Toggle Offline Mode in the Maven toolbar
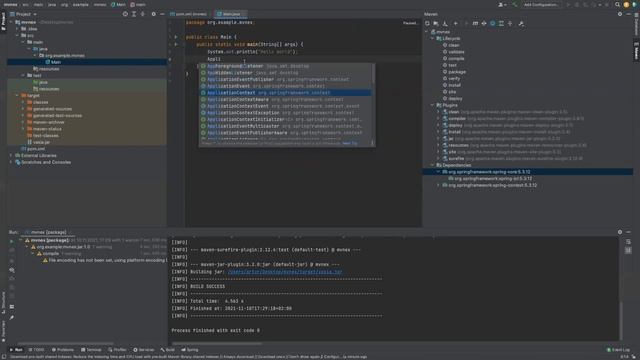The image size is (640, 360). 484,24
